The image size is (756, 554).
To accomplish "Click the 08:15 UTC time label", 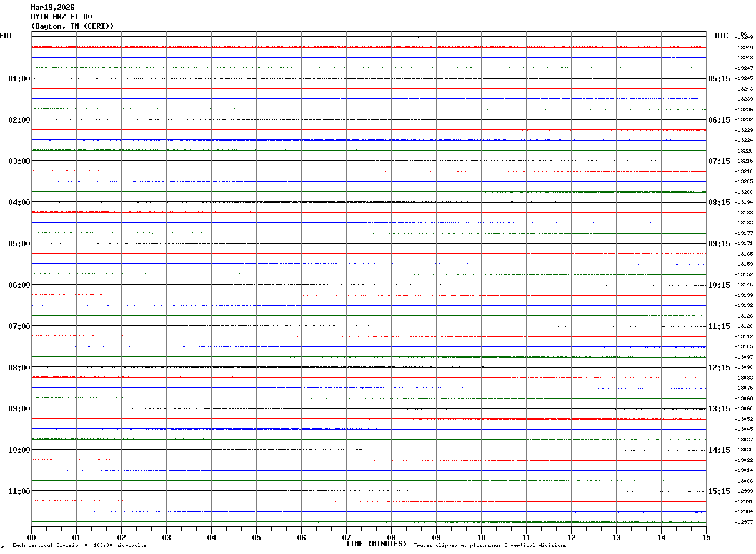I will click(x=719, y=202).
